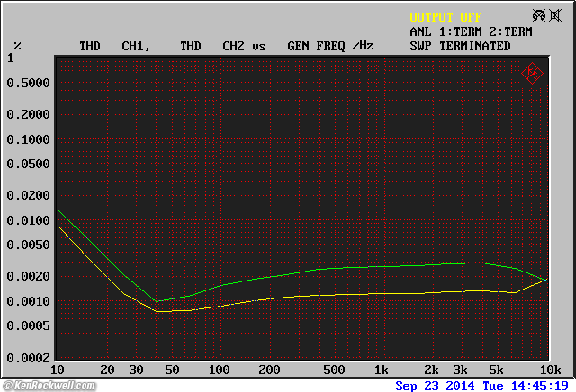Viewport: 576px width, 392px height.
Task: Click the ANL 1:TERM 2:TERM status line
Action: click(471, 32)
